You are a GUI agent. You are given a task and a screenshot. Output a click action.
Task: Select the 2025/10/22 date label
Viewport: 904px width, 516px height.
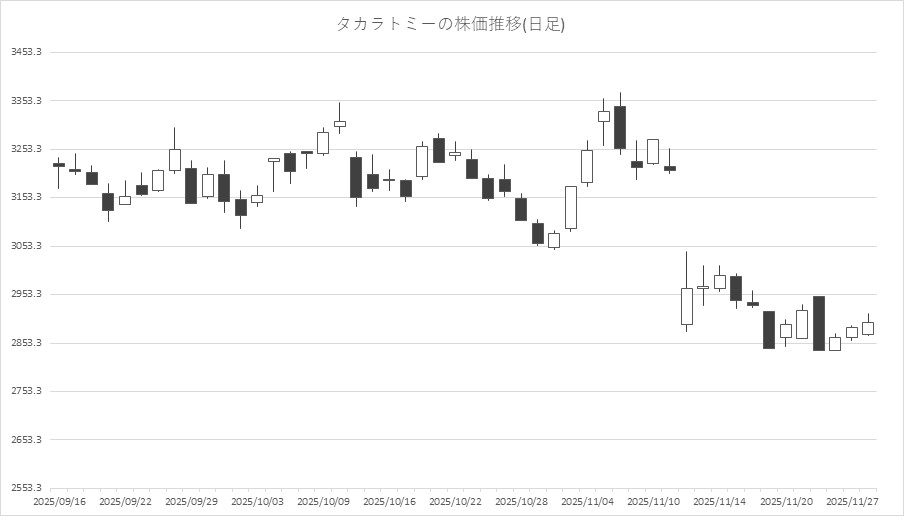pos(456,501)
